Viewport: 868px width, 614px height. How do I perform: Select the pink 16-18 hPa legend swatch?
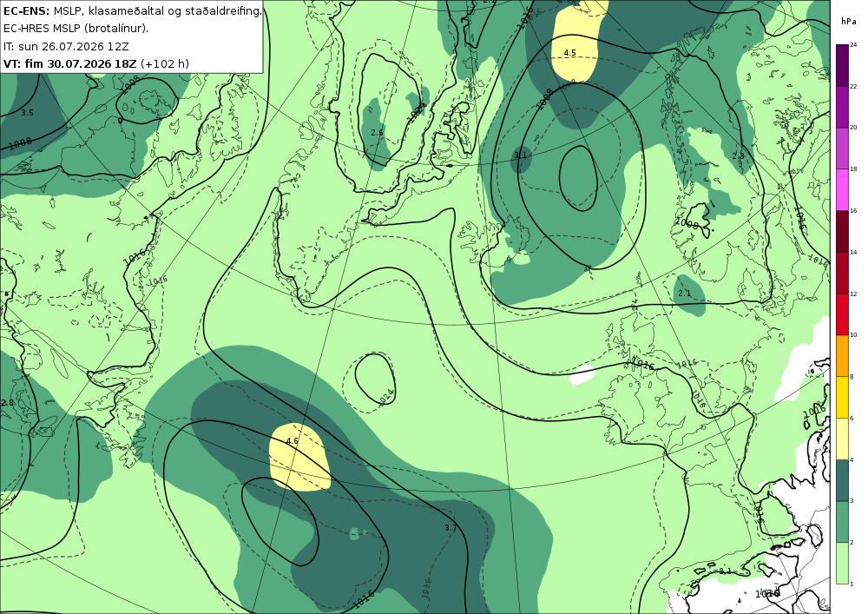pyautogui.click(x=843, y=190)
